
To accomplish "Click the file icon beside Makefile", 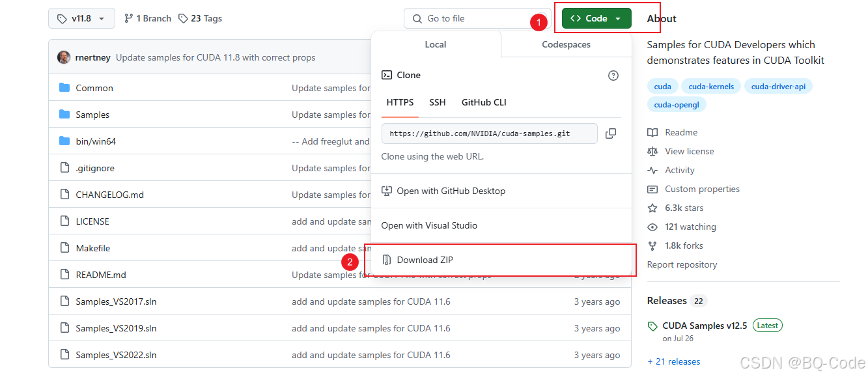I will pyautogui.click(x=64, y=248).
